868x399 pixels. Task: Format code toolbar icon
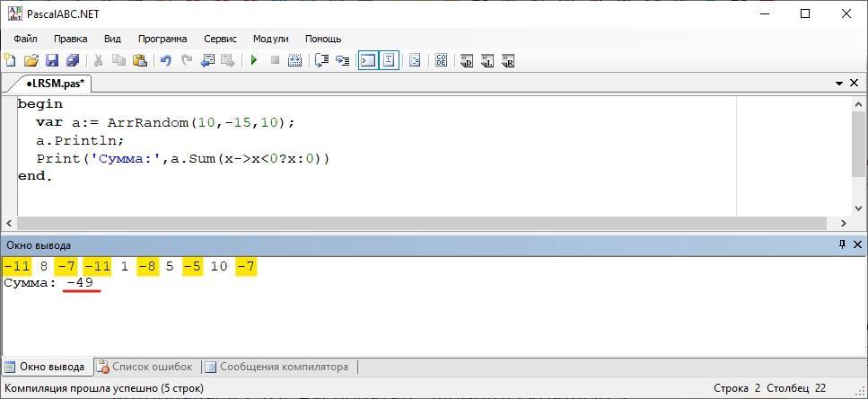416,60
